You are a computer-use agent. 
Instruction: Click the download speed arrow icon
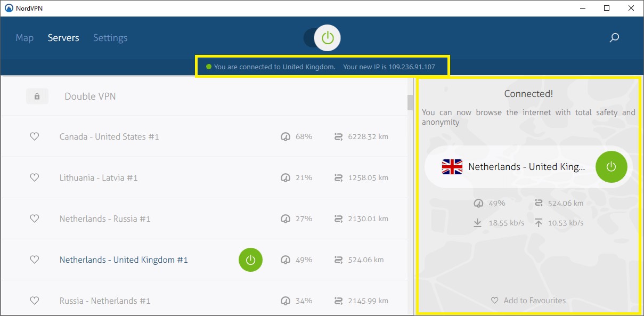tap(478, 223)
